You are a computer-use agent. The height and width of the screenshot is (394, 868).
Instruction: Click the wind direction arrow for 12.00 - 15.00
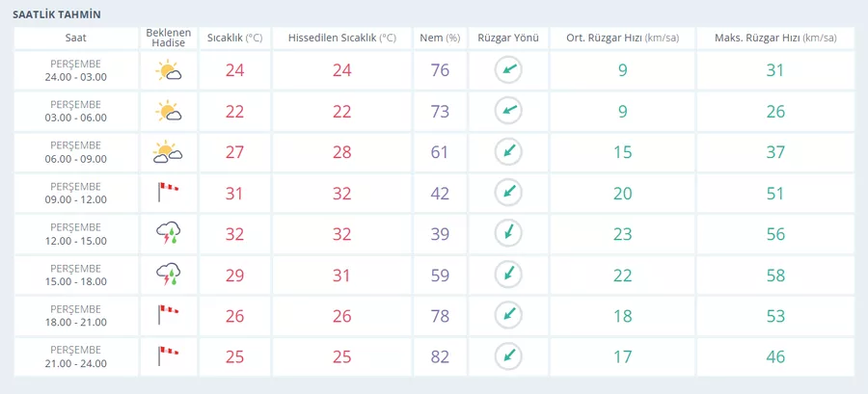[x=508, y=234]
